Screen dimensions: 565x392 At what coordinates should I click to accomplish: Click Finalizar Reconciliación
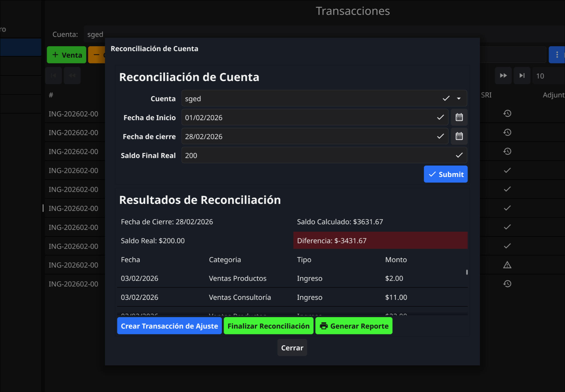tap(268, 326)
